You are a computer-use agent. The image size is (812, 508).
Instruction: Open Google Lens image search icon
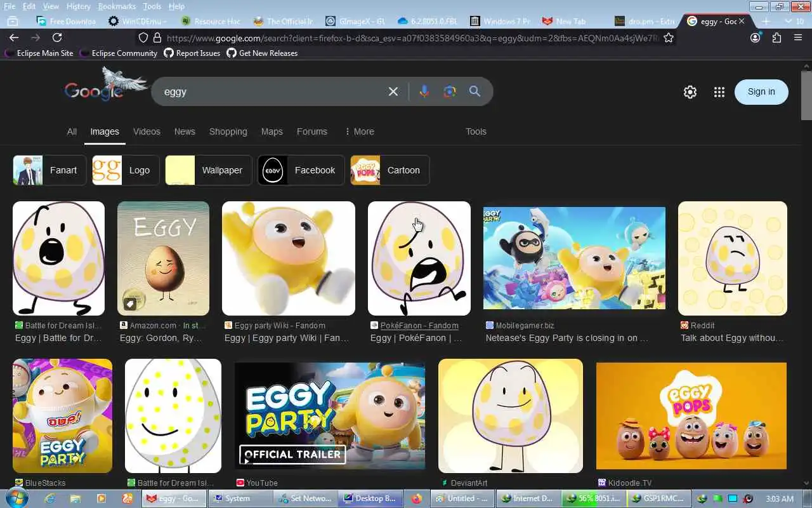pyautogui.click(x=450, y=91)
